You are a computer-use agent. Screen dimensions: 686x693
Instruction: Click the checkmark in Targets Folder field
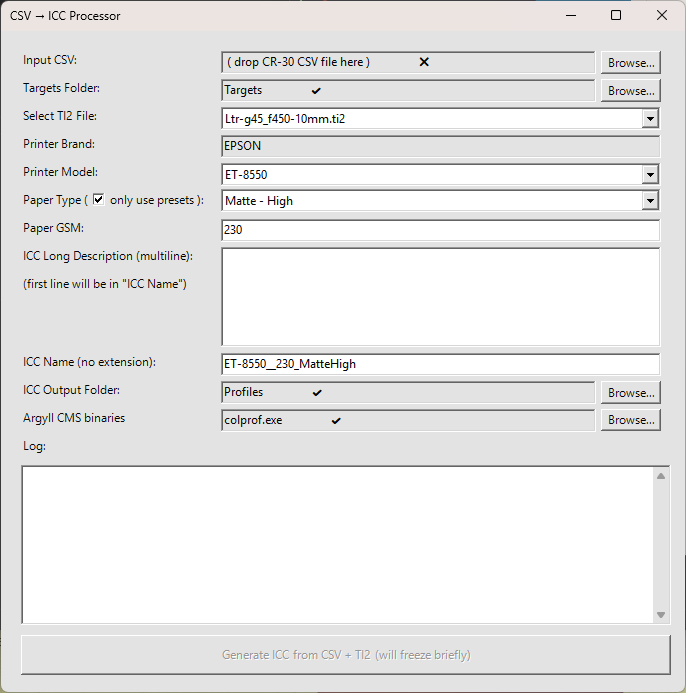(316, 91)
